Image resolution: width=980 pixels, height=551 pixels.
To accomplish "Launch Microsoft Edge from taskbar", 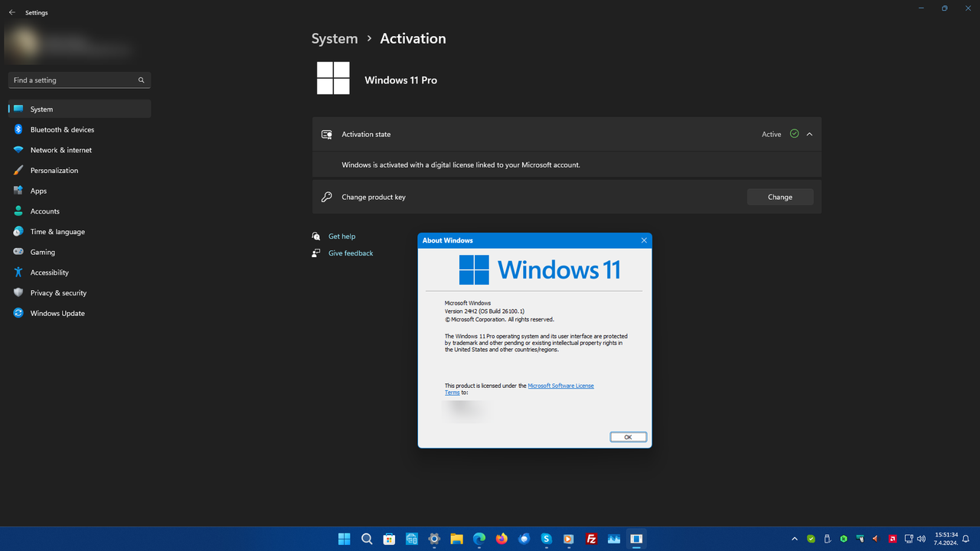I will point(479,539).
